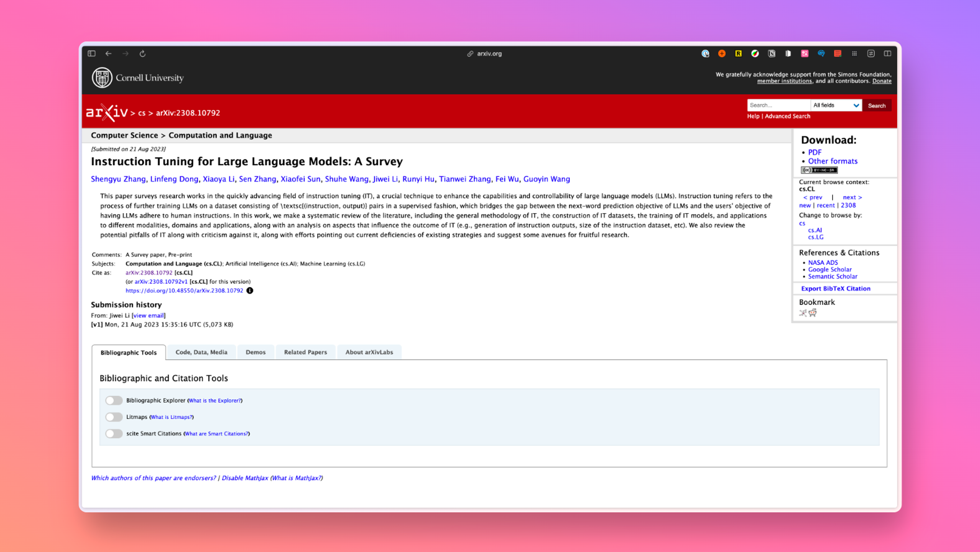This screenshot has width=980, height=552.
Task: Toggle the browser sidebar icon
Action: [92, 53]
